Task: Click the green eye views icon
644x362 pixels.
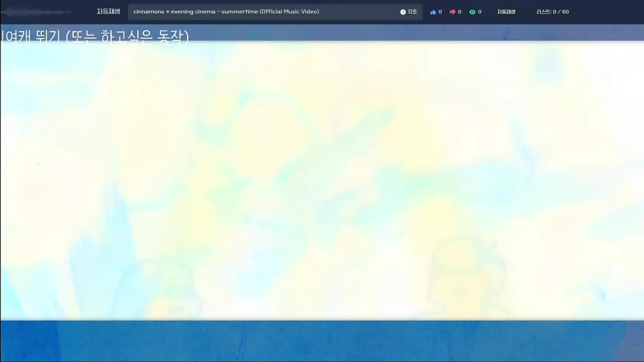Action: [x=472, y=12]
